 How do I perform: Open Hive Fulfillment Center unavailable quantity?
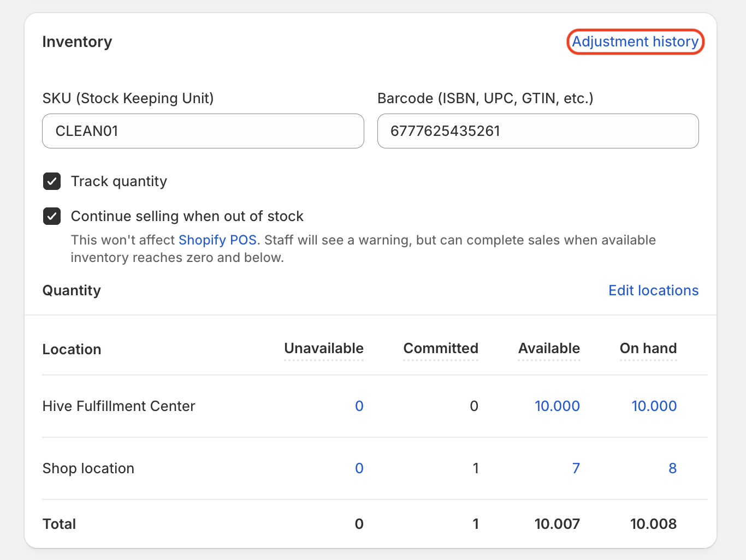point(359,406)
